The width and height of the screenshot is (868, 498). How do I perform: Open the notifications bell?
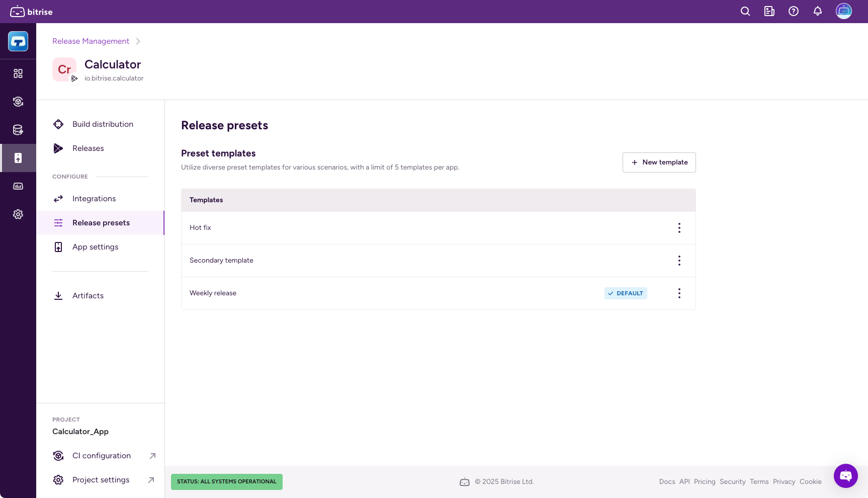[818, 11]
